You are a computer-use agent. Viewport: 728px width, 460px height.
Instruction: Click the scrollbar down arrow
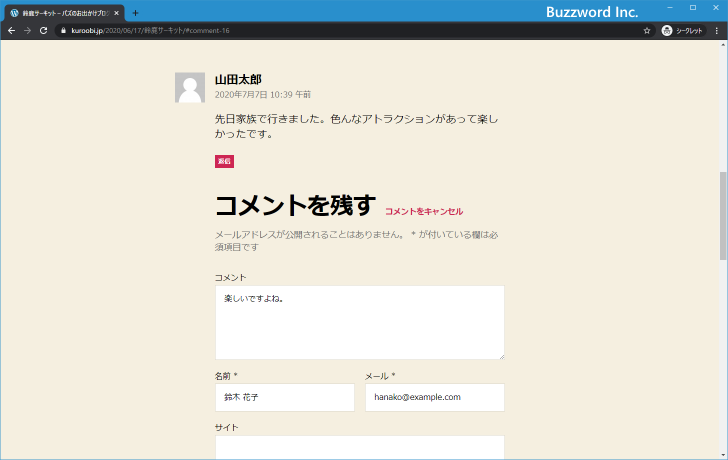click(x=723, y=455)
